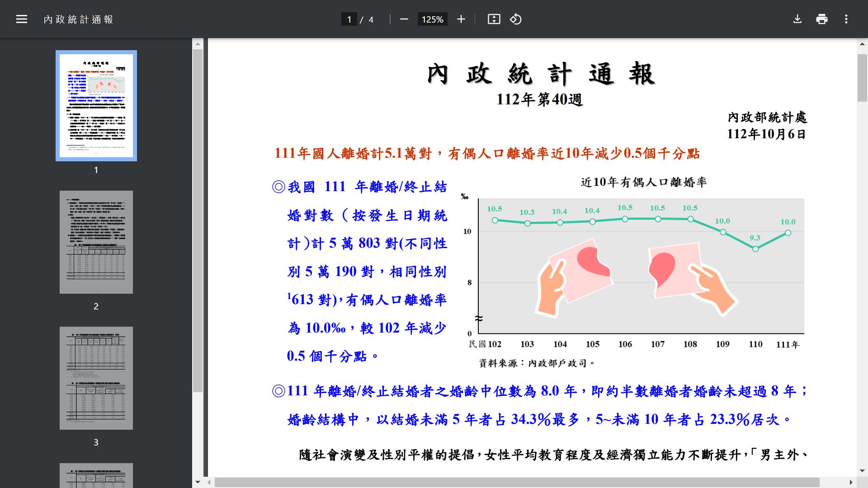The height and width of the screenshot is (488, 868).
Task: Open page 3 thumbnail
Action: (x=96, y=378)
